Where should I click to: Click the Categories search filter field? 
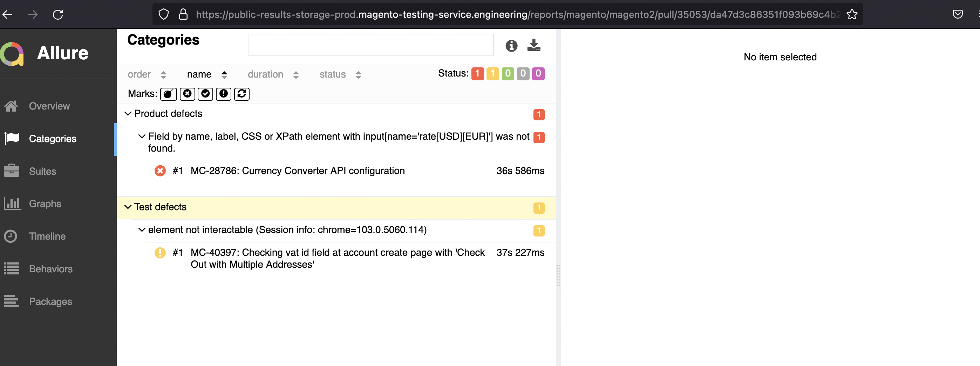(x=371, y=45)
